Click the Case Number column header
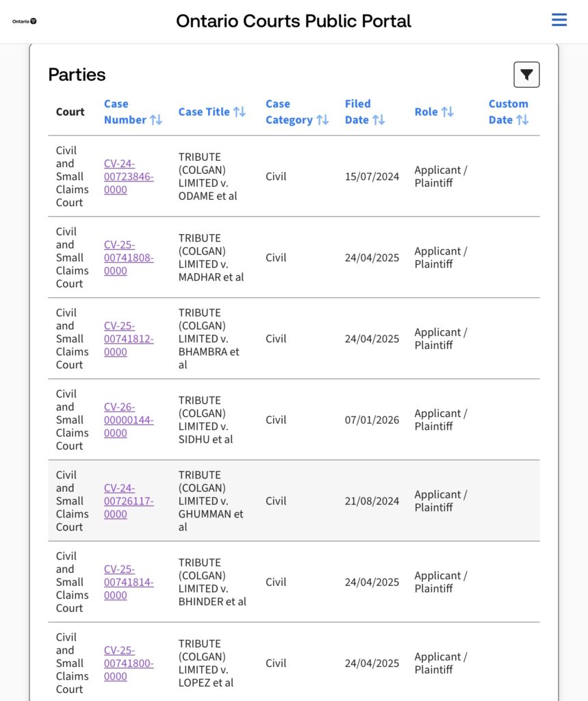Screen dimensions: 588x701 pyautogui.click(x=133, y=112)
